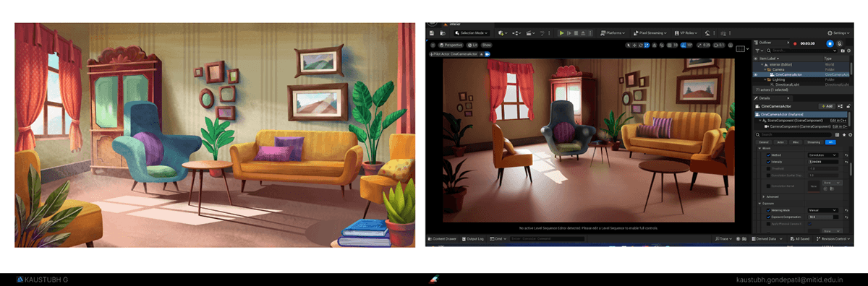Open the Pixel Streaming menu

point(650,33)
